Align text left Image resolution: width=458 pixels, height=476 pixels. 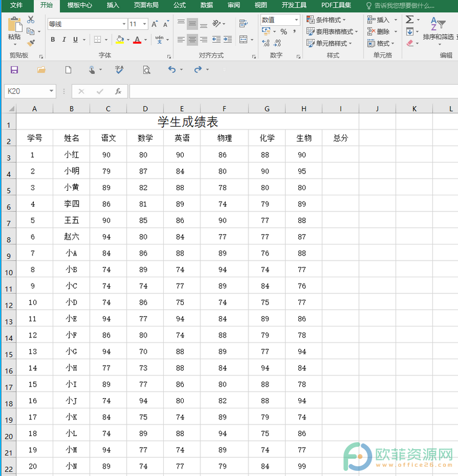click(181, 40)
